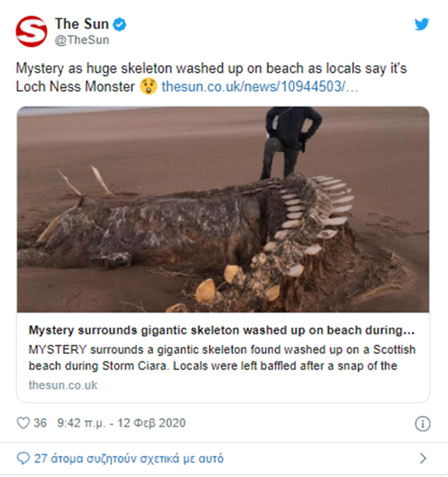Click the astonished emoji in tweet

point(148,86)
